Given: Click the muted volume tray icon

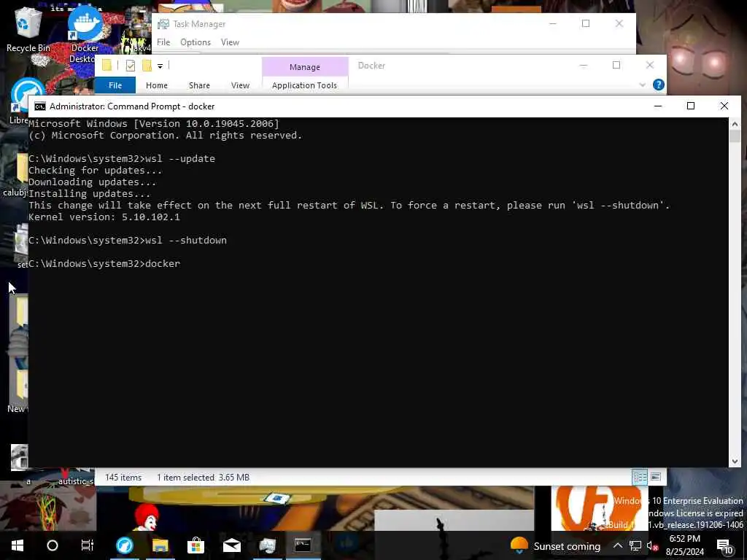Looking at the screenshot, I should pos(652,545).
